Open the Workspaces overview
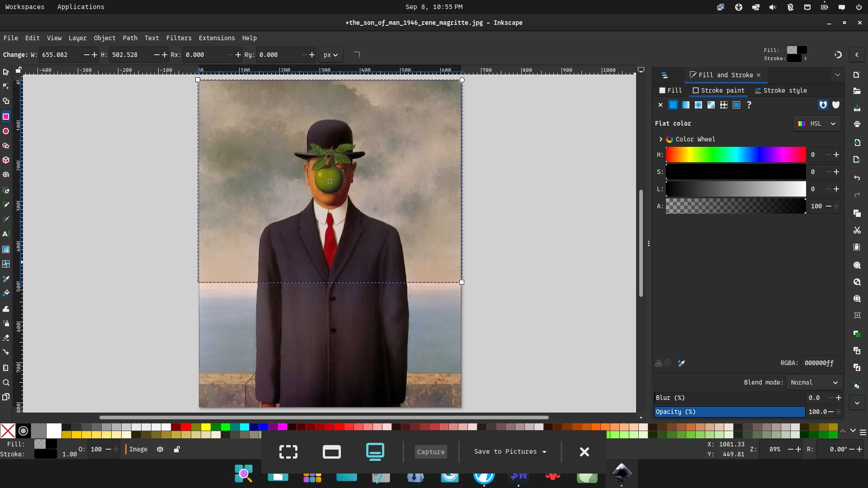 [x=25, y=7]
